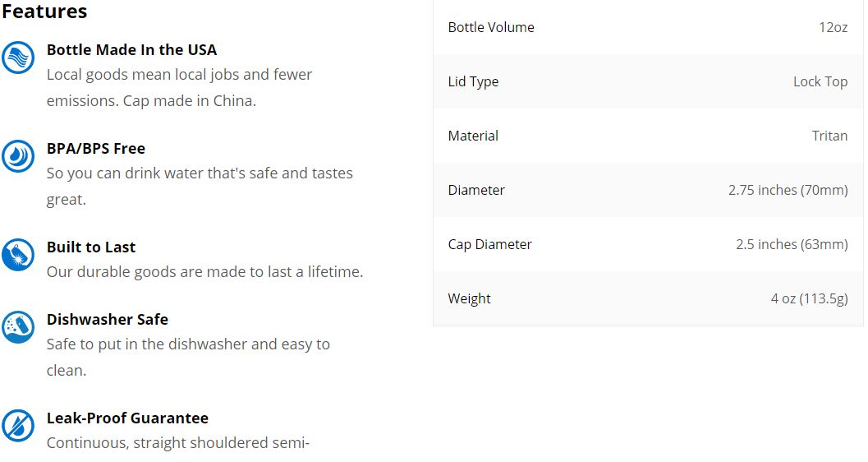Click the Dishwasher Safe bottle icon
The image size is (868, 462).
click(18, 327)
